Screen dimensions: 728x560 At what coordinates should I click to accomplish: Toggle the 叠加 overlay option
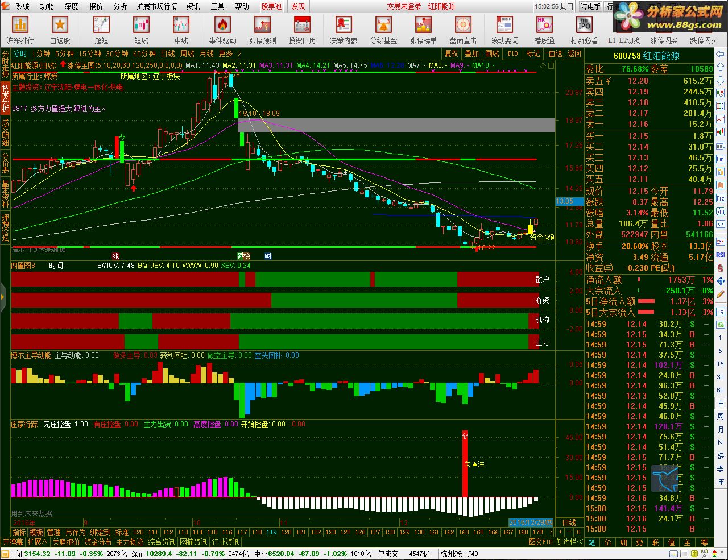tap(472, 53)
